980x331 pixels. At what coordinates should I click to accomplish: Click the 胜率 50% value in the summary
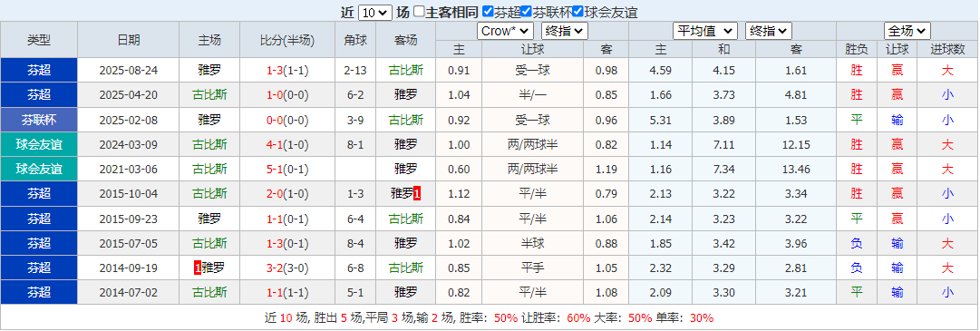click(506, 318)
